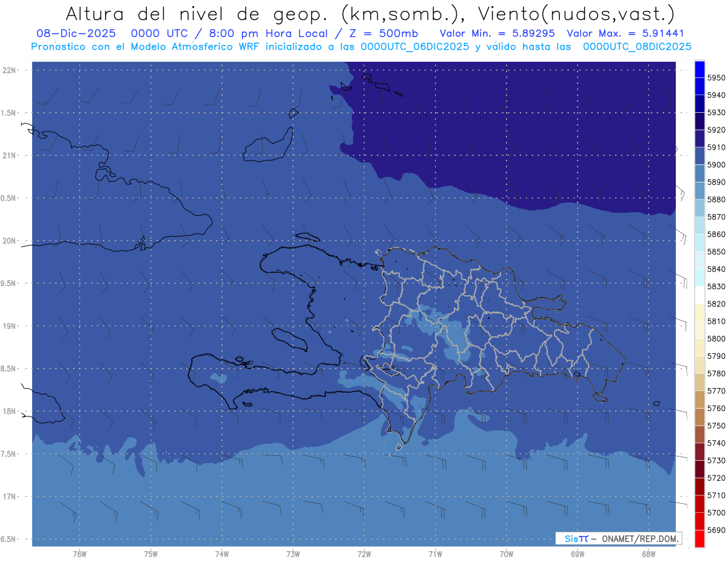Click 'Valor Min. = 5.89295'
The height and width of the screenshot is (562, 728).
497,33
